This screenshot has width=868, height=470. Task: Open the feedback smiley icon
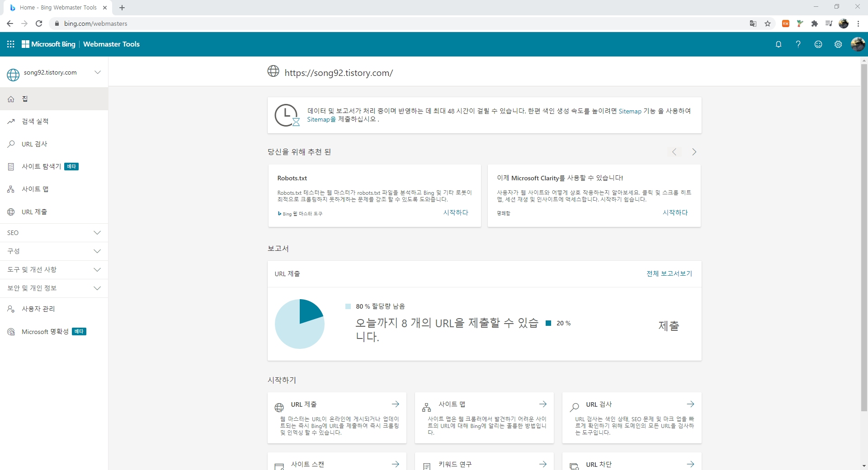tap(818, 44)
